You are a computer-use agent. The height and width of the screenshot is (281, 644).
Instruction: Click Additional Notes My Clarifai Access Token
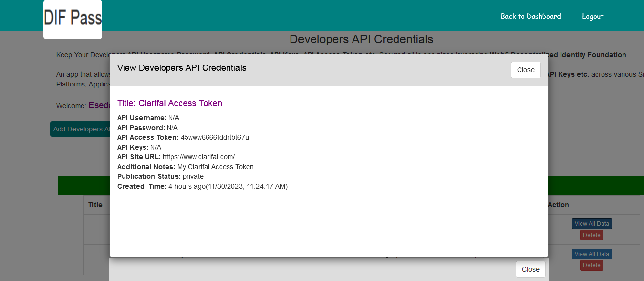point(186,167)
